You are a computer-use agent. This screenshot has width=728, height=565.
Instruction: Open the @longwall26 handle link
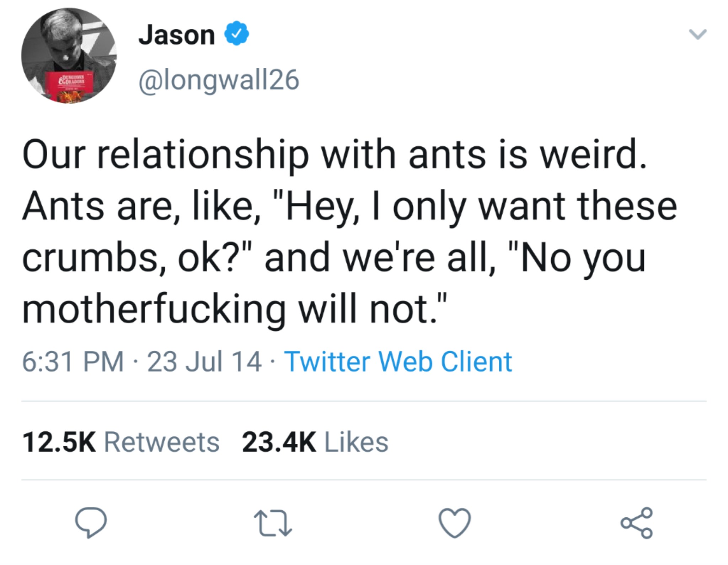point(219,80)
